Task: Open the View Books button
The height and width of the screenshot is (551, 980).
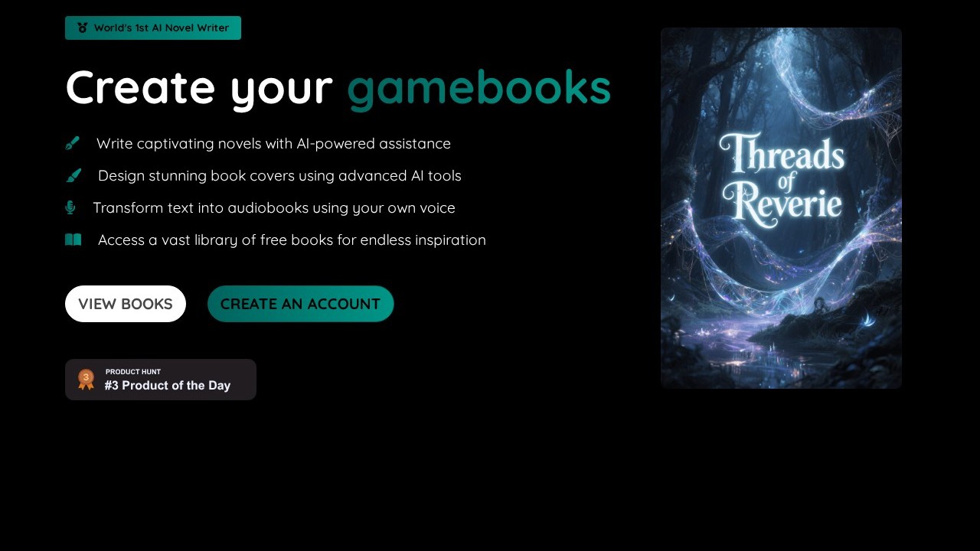Action: pos(126,304)
